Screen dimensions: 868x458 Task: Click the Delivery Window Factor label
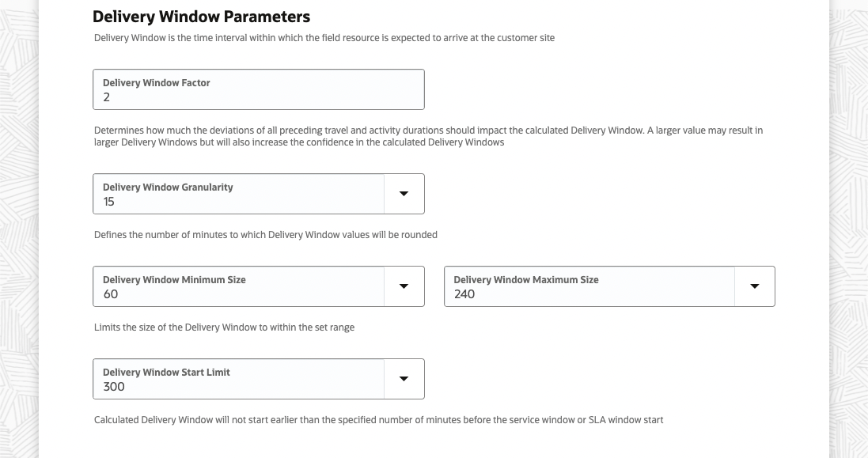(156, 82)
